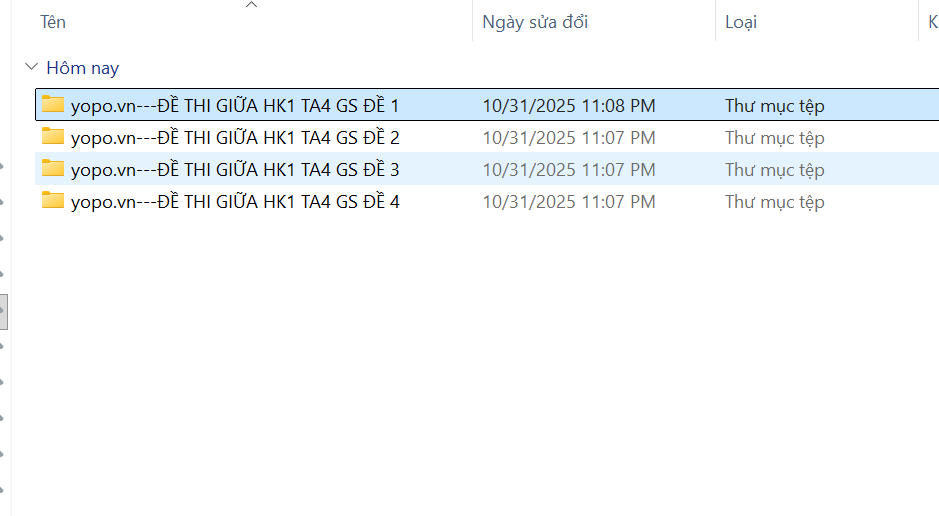Image resolution: width=939 pixels, height=516 pixels.
Task: Select folder name ending in GS ĐỀ 3
Action: tap(235, 169)
